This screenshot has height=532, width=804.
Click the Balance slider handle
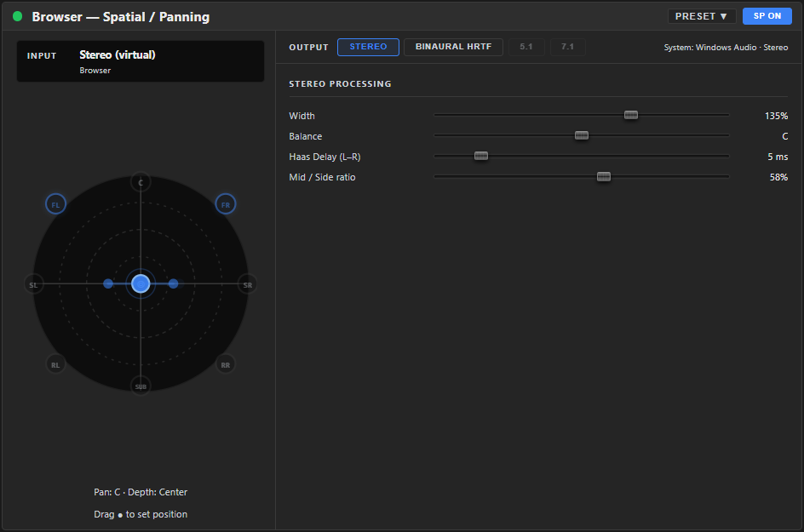pos(582,135)
